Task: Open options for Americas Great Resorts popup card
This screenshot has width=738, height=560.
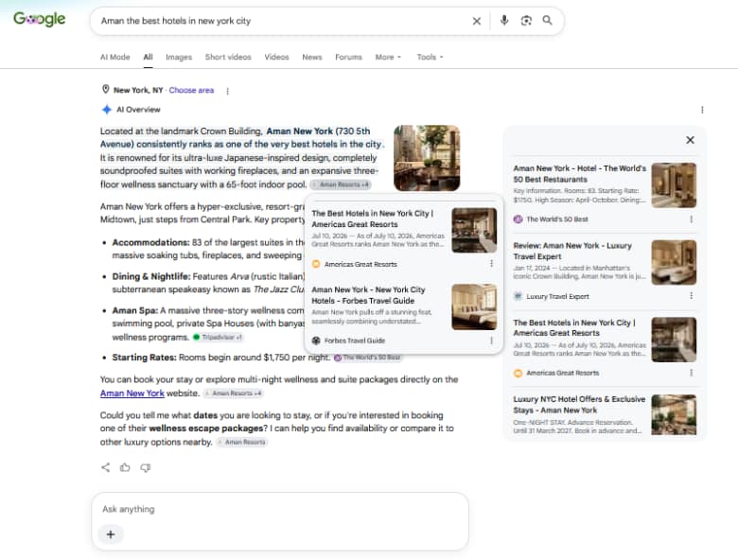Action: coord(491,264)
